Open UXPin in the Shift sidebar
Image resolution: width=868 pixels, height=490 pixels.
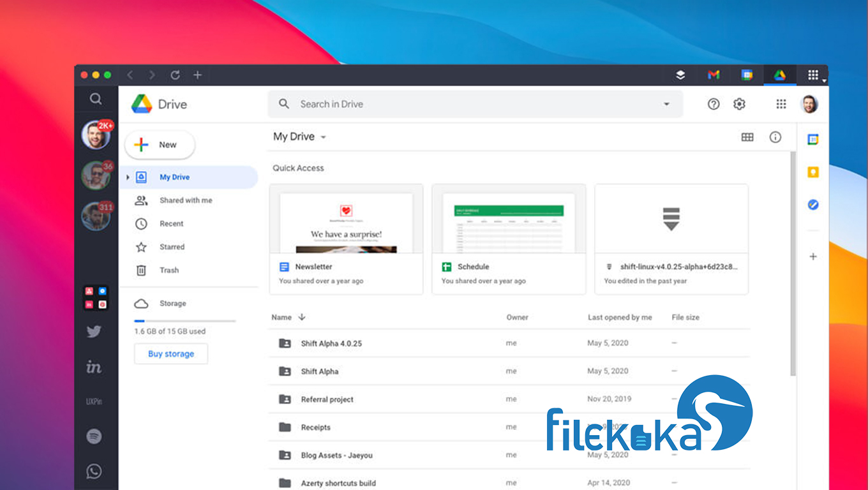[x=94, y=402]
